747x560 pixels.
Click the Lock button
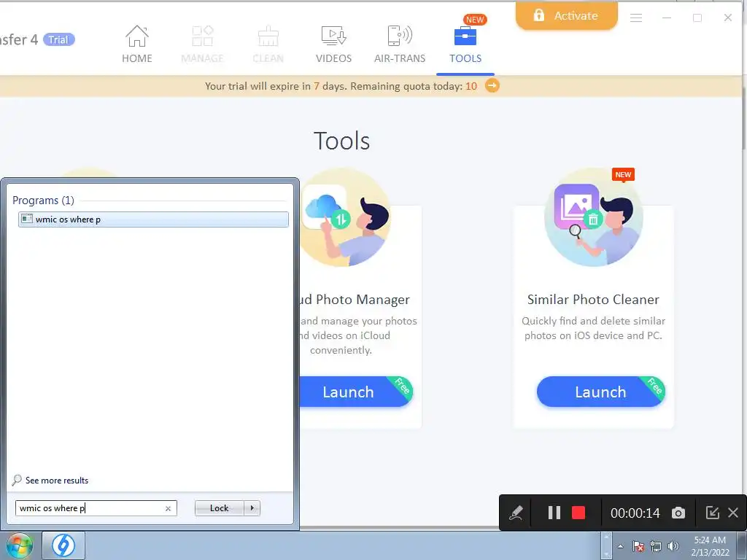(219, 508)
